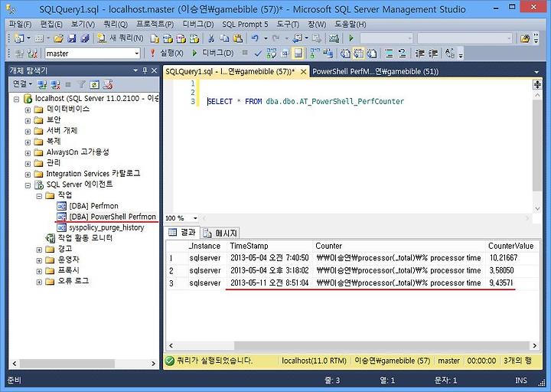Click the Paste clipboard icon

238,38
